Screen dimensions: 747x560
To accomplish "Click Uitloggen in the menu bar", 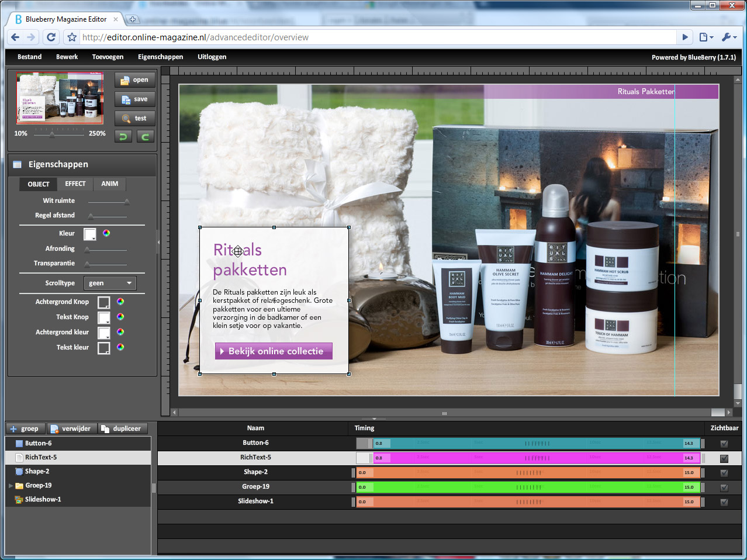I will (x=212, y=57).
